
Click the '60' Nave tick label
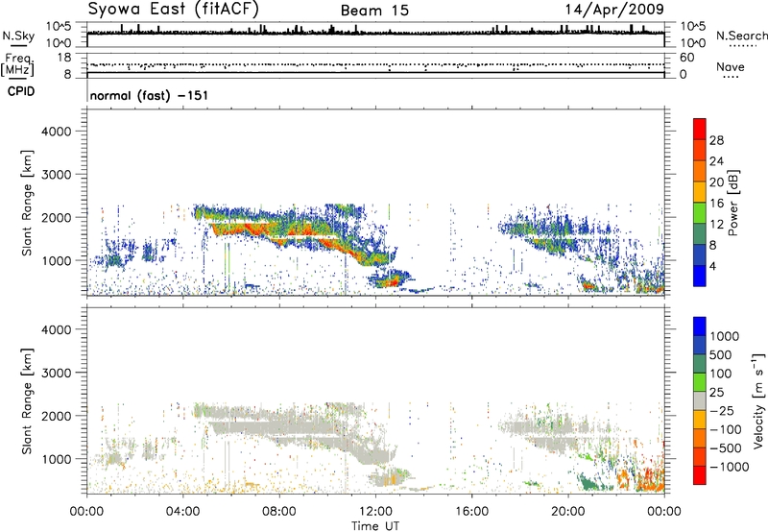click(x=686, y=58)
